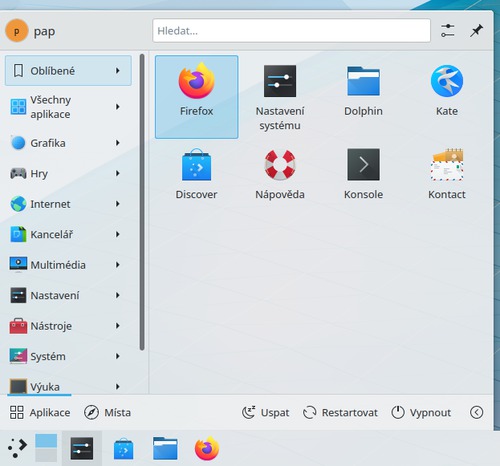The width and height of the screenshot is (500, 466).
Task: Click the category list scrollbar
Action: (x=142, y=202)
